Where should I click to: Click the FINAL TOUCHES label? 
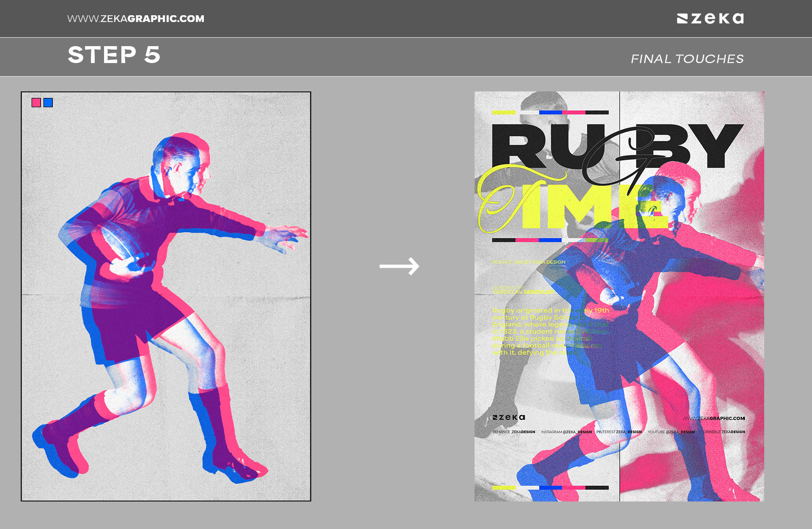[686, 59]
